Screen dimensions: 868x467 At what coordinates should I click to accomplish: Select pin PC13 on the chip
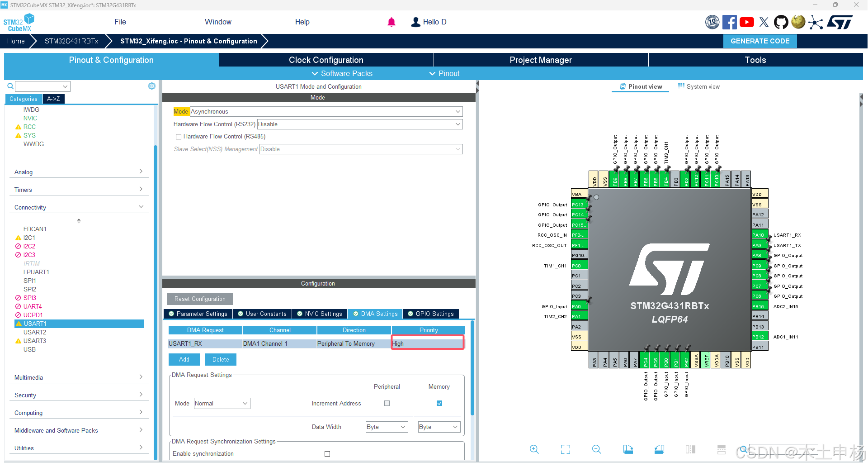pos(580,205)
